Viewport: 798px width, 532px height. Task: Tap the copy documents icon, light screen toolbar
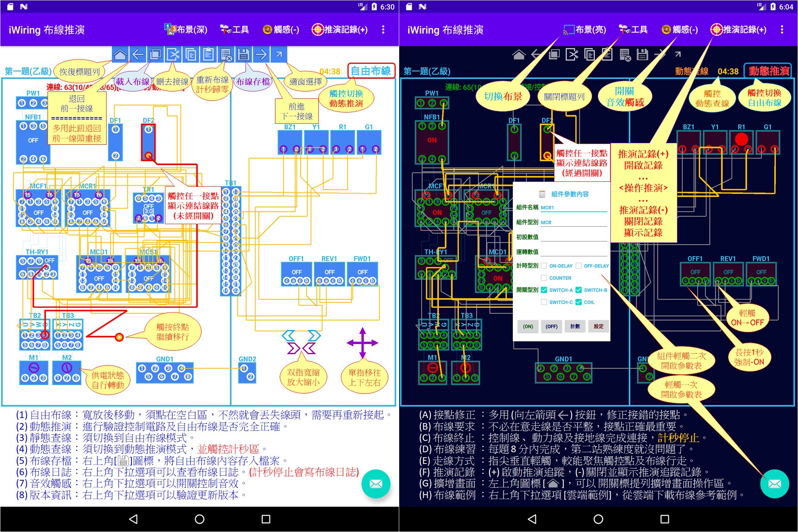point(191,54)
